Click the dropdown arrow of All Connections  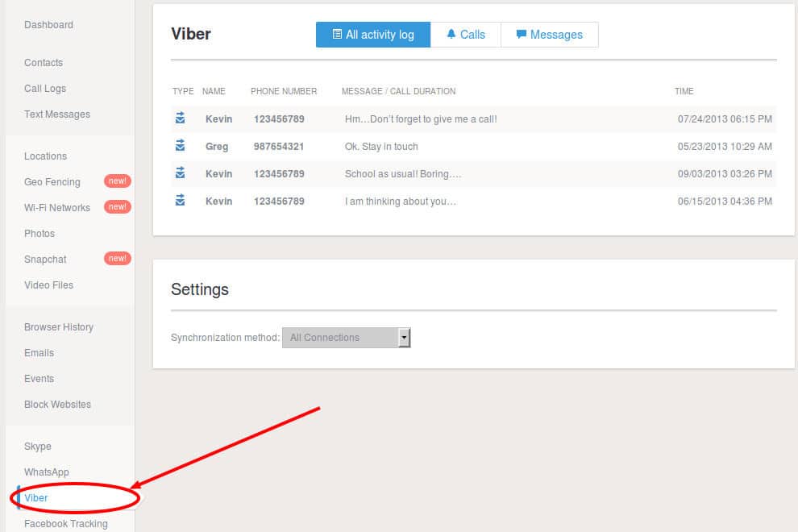pos(404,338)
